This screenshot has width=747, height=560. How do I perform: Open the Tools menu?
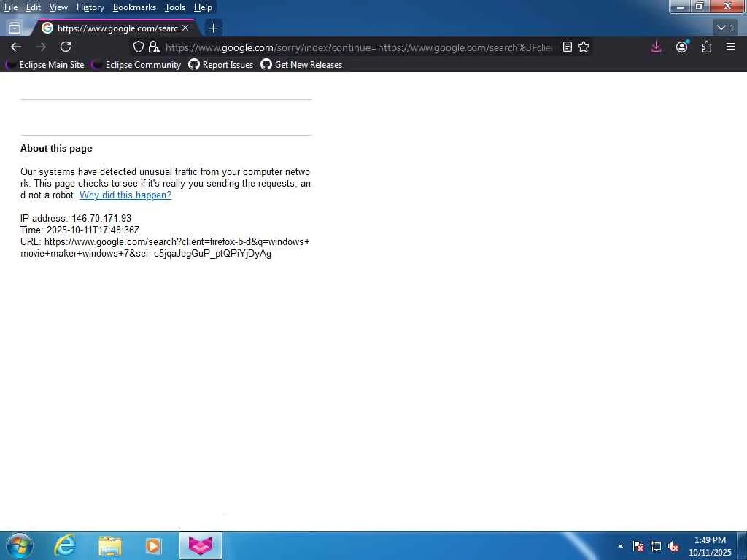click(x=175, y=7)
